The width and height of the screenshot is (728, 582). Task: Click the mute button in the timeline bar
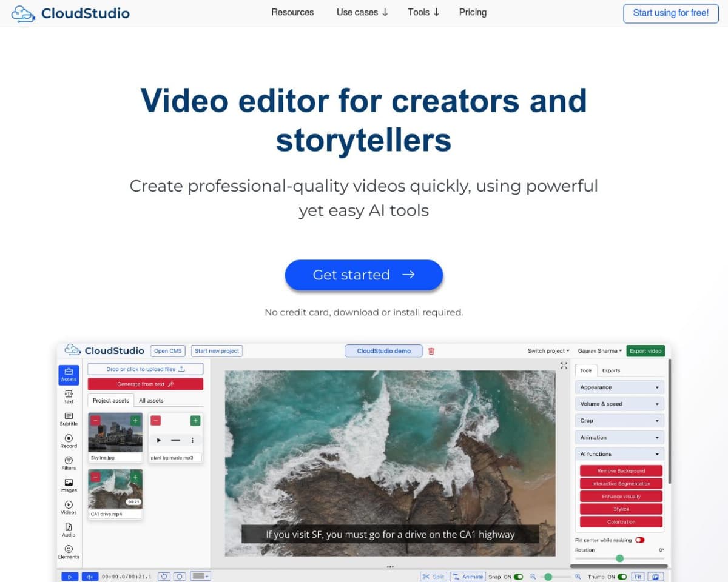(x=89, y=577)
